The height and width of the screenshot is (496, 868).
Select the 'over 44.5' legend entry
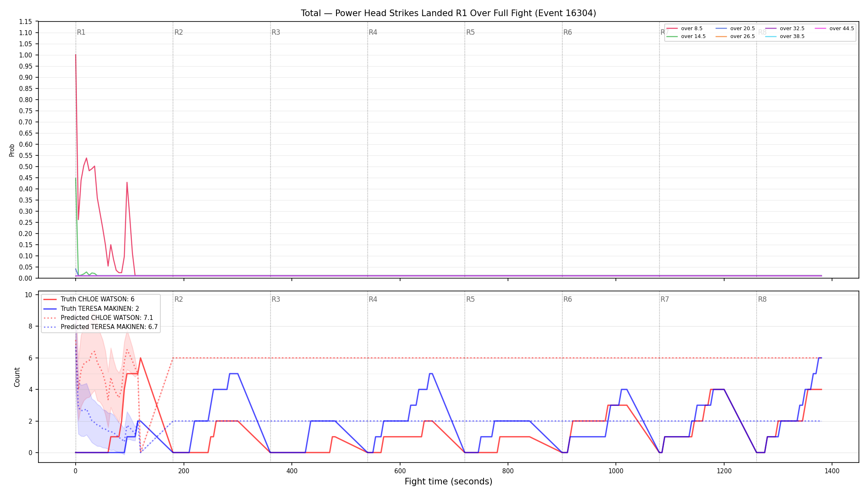[x=835, y=29]
